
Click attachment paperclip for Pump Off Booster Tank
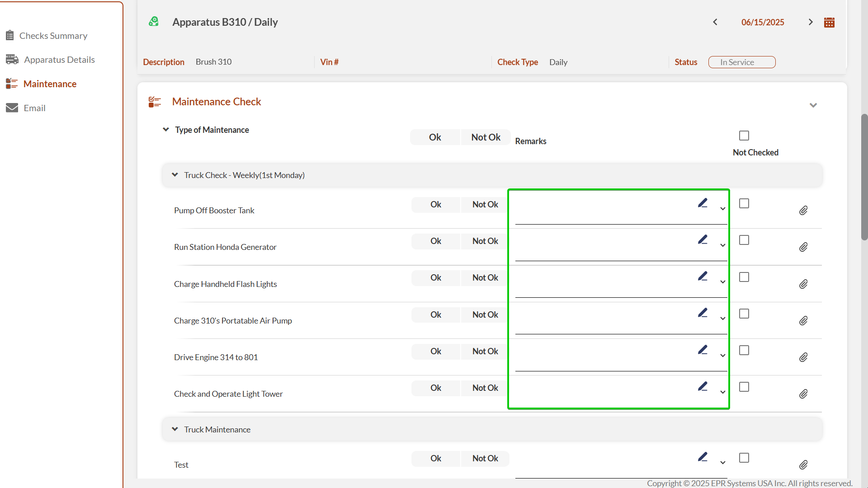803,211
